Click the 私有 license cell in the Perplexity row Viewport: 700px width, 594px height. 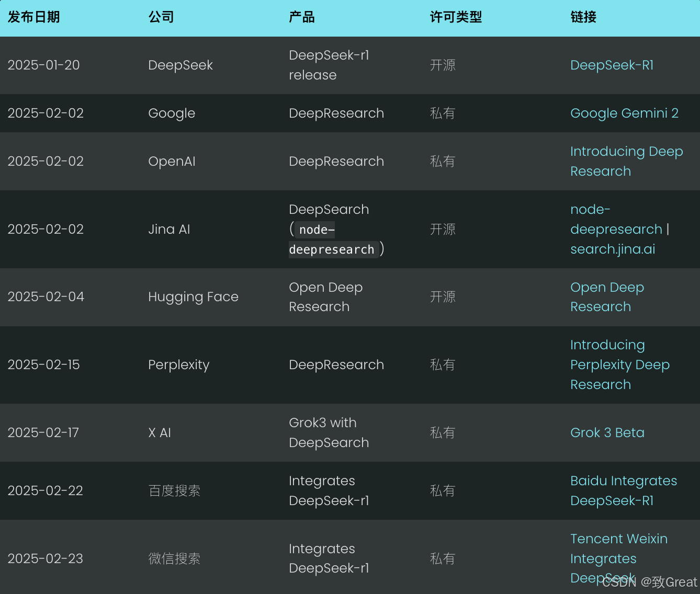[443, 365]
